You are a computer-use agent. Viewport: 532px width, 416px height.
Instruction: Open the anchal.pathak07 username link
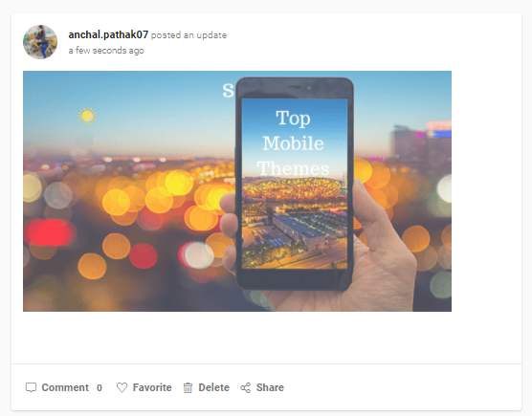coord(108,34)
